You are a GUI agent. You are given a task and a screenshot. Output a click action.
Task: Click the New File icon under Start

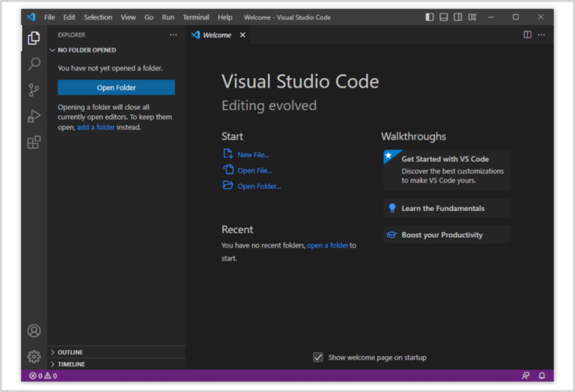coord(228,153)
